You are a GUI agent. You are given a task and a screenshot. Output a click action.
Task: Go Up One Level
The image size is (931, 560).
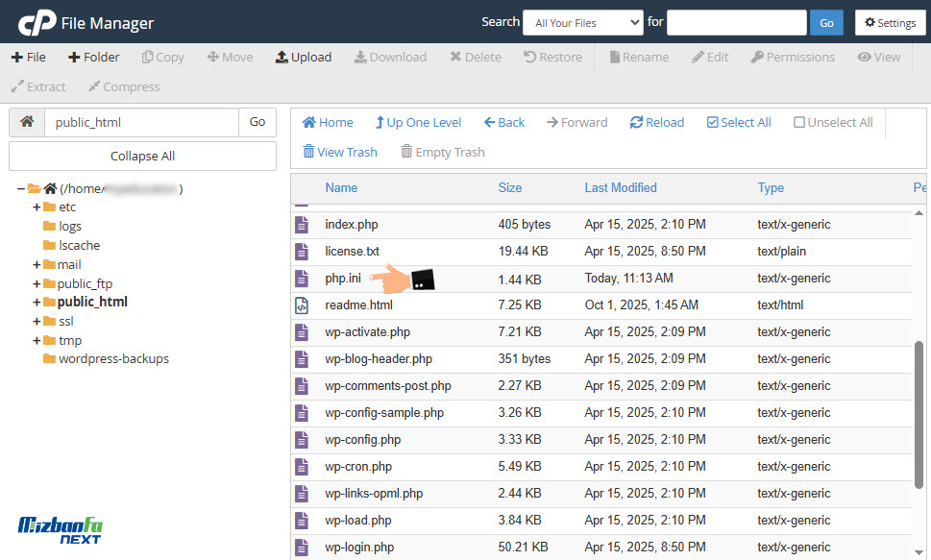(x=418, y=123)
